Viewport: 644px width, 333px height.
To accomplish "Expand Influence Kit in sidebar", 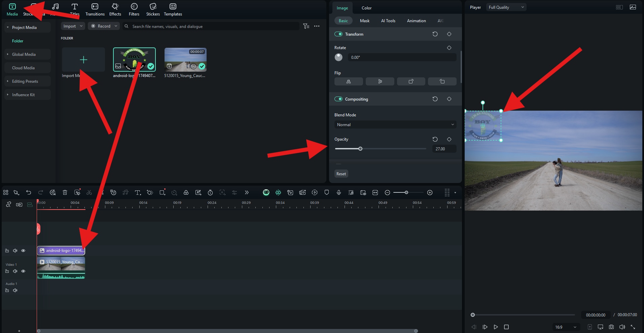I will point(8,95).
